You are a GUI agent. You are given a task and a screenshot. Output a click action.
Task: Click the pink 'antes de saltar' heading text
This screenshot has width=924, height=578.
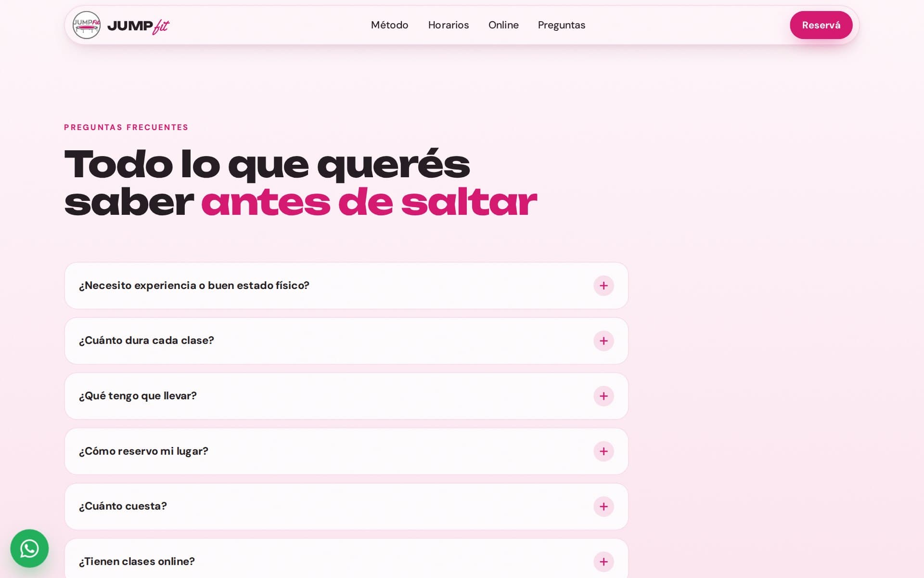(369, 202)
